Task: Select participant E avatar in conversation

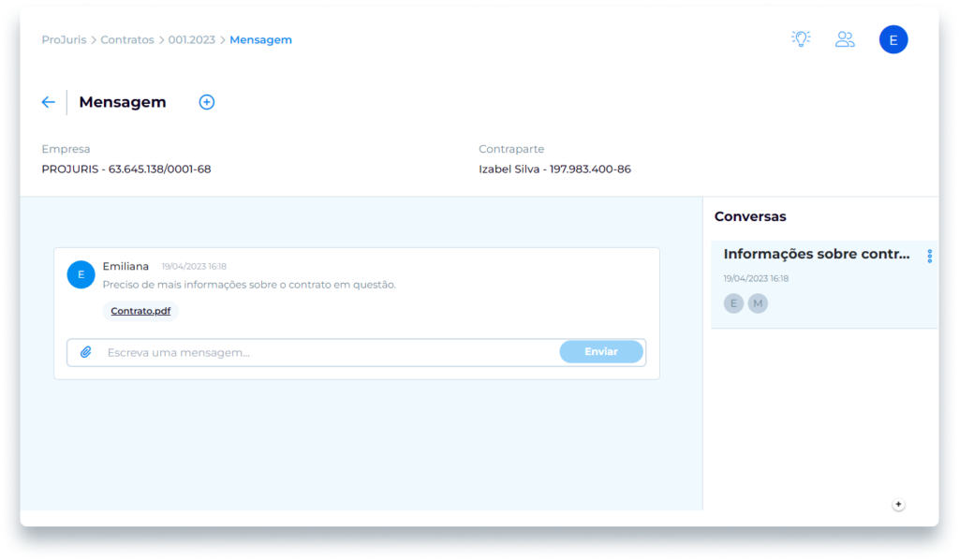Action: tap(733, 303)
